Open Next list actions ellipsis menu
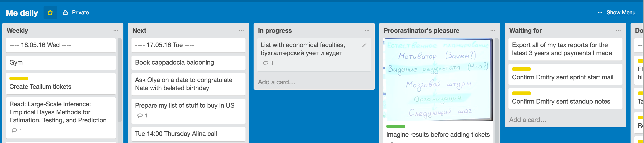The width and height of the screenshot is (644, 143). click(x=241, y=30)
